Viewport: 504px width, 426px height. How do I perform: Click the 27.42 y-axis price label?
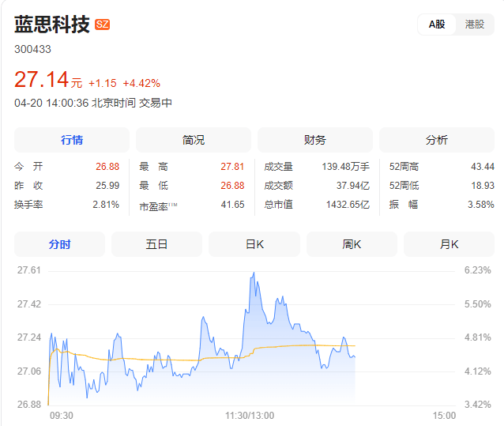click(29, 304)
